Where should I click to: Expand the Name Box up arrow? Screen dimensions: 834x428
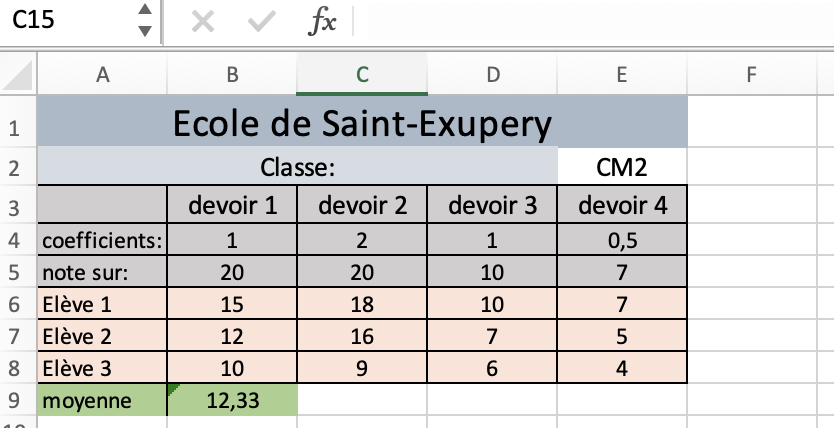(x=145, y=10)
